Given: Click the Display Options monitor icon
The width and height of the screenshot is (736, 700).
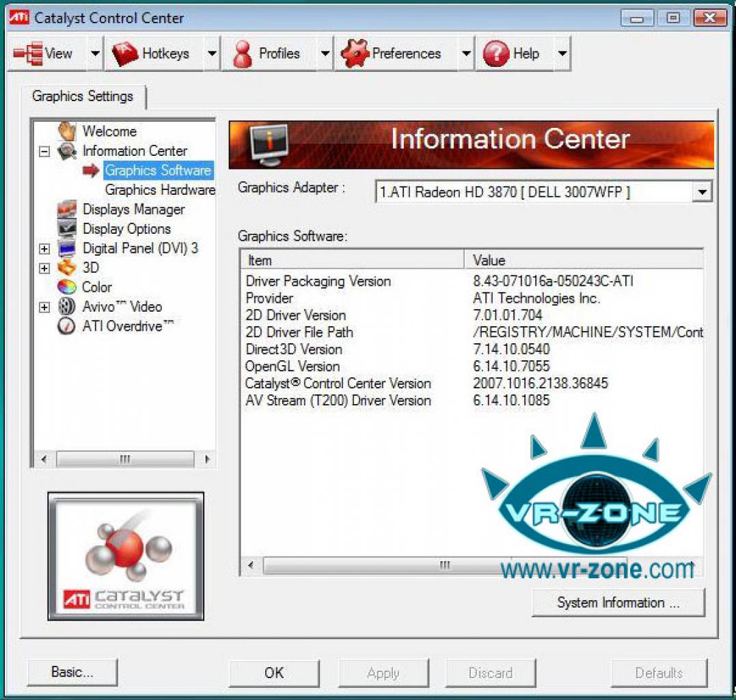Looking at the screenshot, I should pos(67,228).
